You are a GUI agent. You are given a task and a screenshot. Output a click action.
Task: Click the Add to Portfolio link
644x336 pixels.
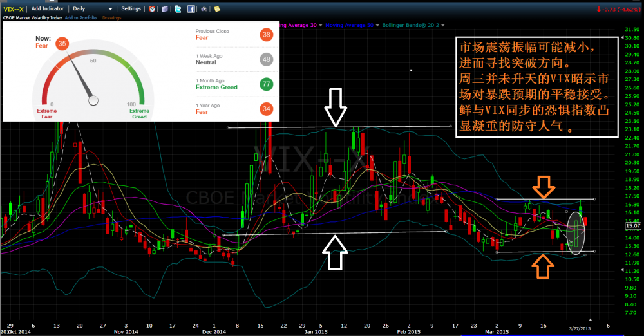pyautogui.click(x=80, y=17)
